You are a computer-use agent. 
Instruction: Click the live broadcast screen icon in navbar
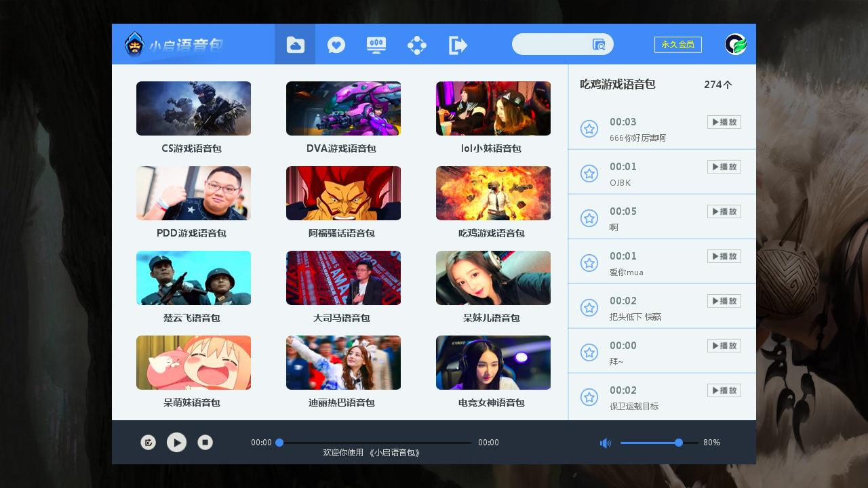[x=376, y=44]
